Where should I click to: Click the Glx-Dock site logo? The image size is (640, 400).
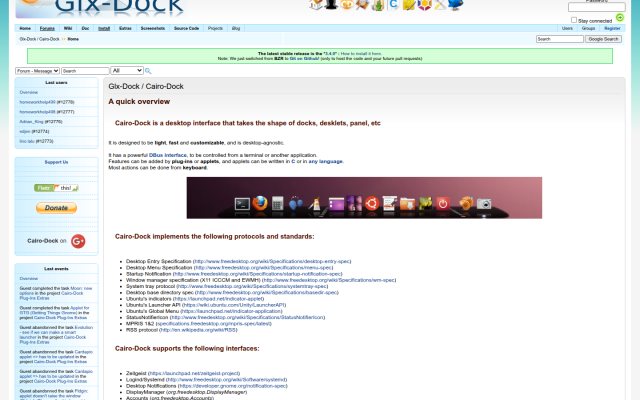[x=100, y=8]
